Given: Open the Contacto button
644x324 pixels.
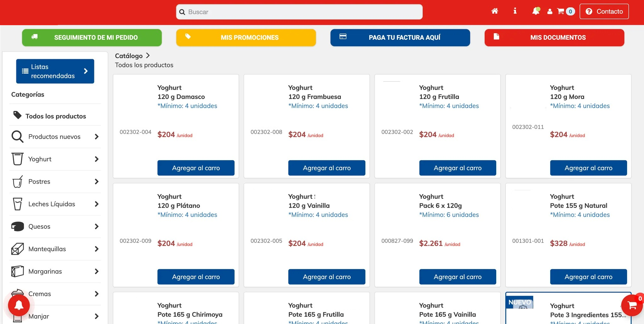Looking at the screenshot, I should [x=604, y=11].
